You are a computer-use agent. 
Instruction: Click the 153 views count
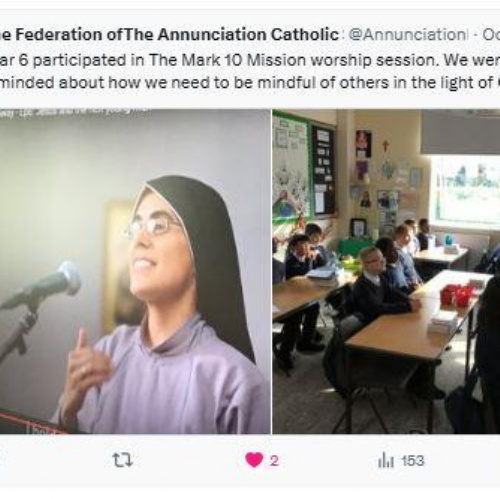(x=413, y=461)
